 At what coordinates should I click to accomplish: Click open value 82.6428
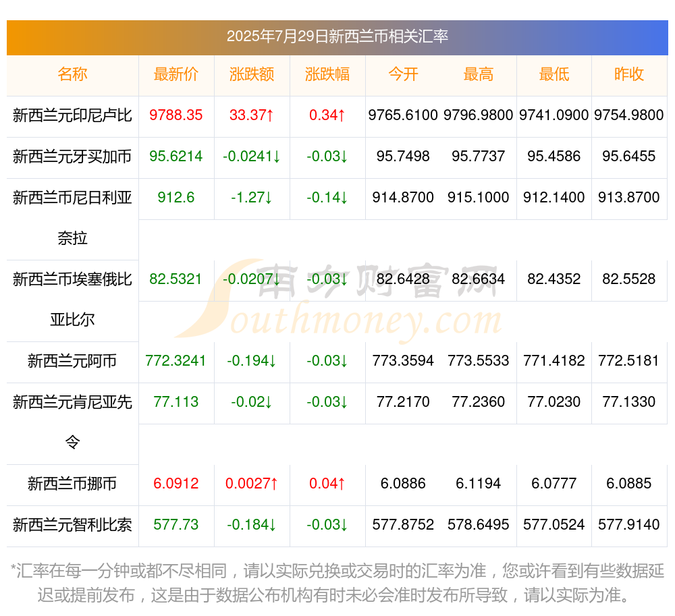(x=403, y=279)
